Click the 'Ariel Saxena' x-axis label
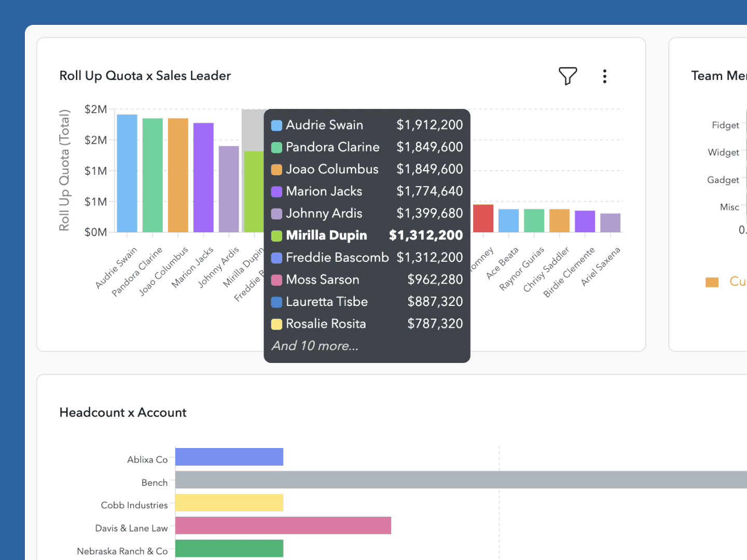Screen dimensions: 747x560 click(600, 267)
